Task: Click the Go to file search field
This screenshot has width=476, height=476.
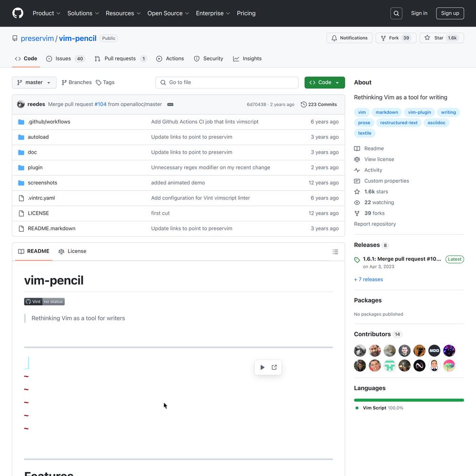Action: pyautogui.click(x=227, y=82)
